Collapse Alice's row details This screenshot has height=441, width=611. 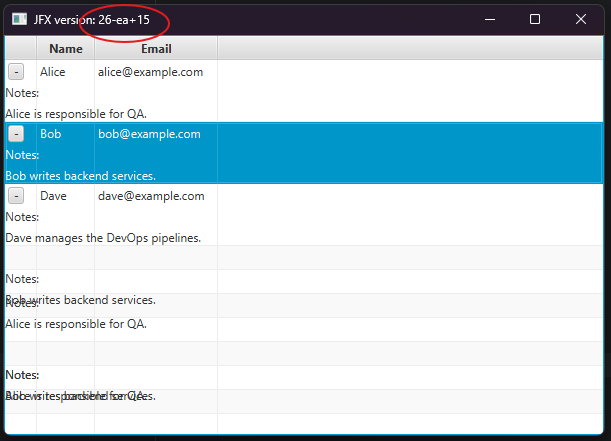(x=17, y=72)
